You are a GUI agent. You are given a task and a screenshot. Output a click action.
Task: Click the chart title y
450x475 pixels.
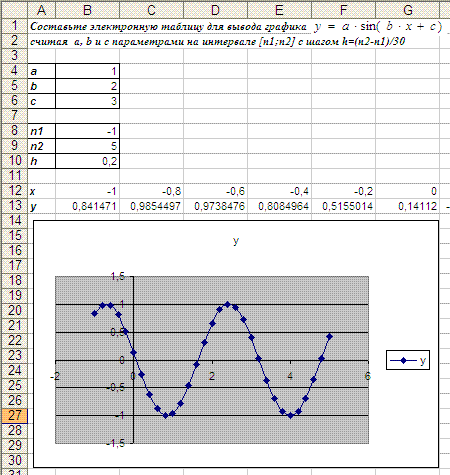(x=236, y=241)
